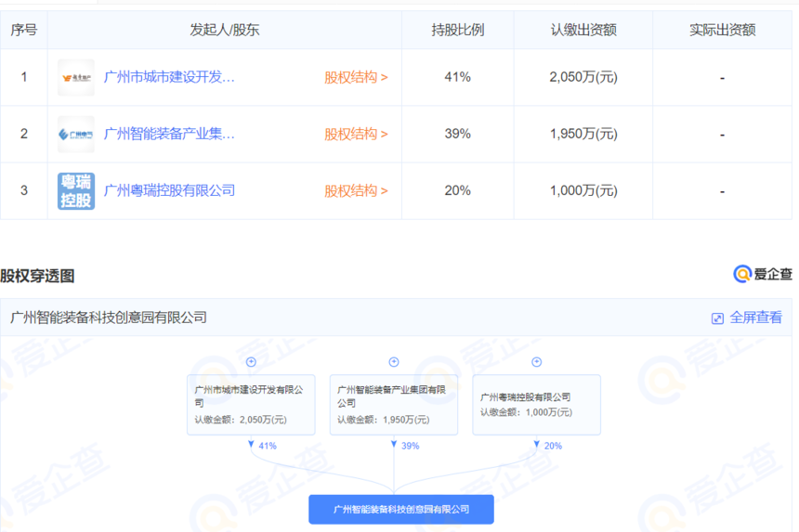Click the 粤瑞控股 logo icon
799x532 pixels.
(76, 191)
